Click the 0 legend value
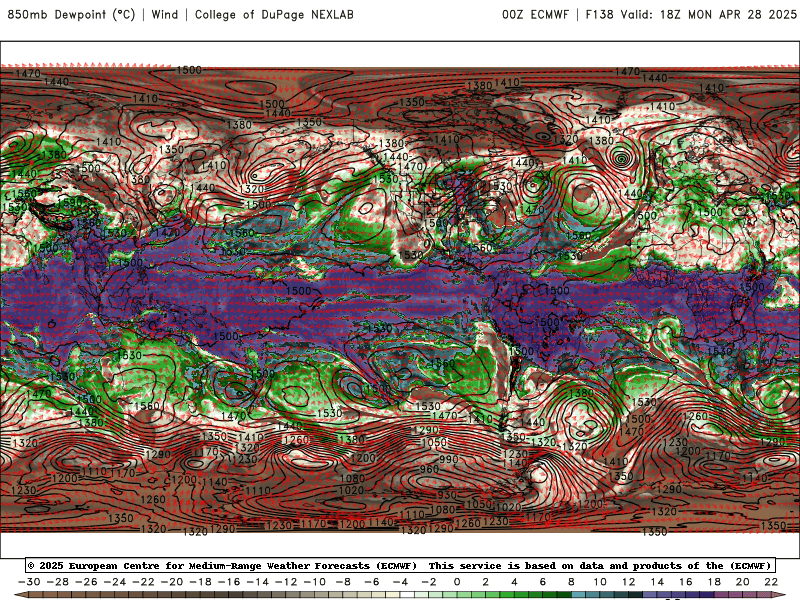The width and height of the screenshot is (800, 600). pyautogui.click(x=457, y=582)
